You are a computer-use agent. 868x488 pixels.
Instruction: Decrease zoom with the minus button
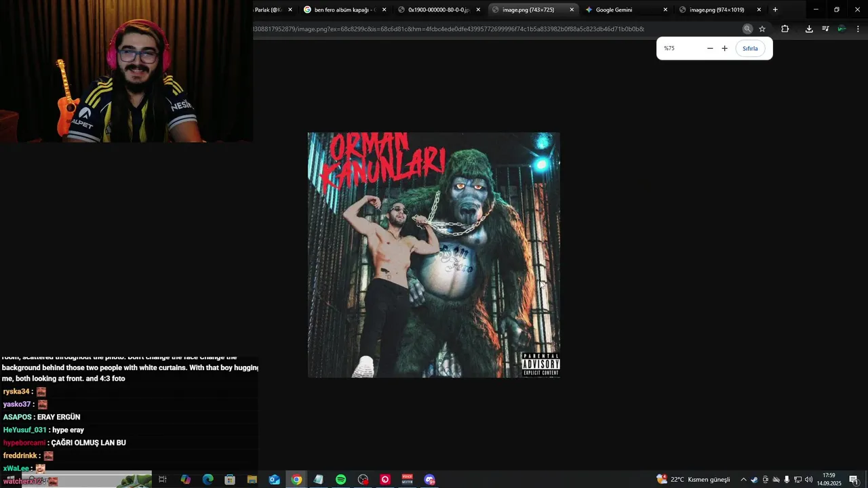pyautogui.click(x=710, y=48)
